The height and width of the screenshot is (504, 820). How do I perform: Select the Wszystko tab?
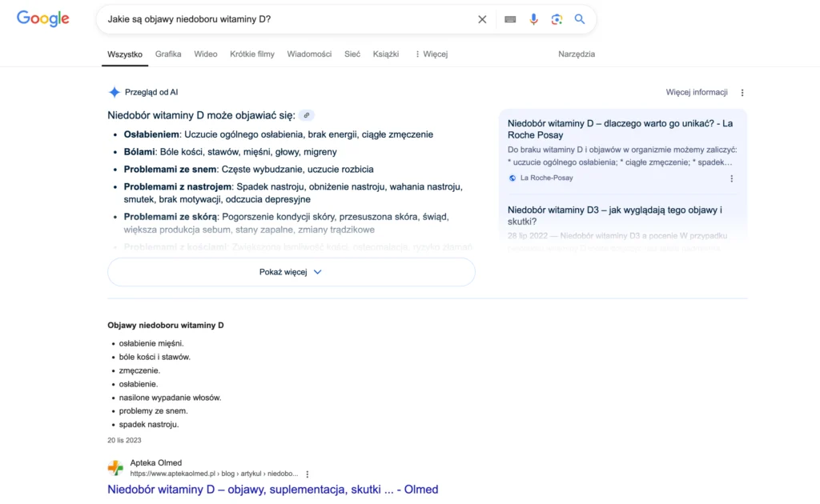(125, 54)
